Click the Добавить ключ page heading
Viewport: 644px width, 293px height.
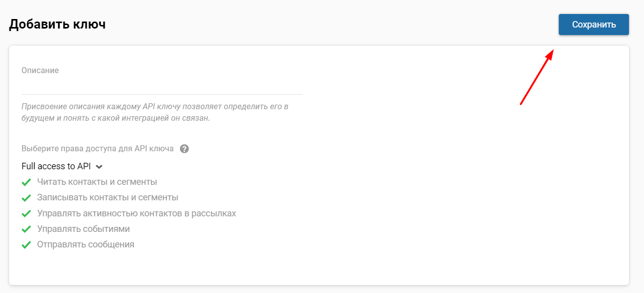pyautogui.click(x=57, y=24)
